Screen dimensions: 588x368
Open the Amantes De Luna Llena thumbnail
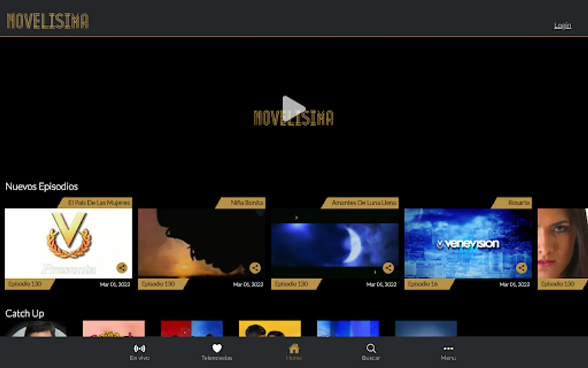coord(335,243)
